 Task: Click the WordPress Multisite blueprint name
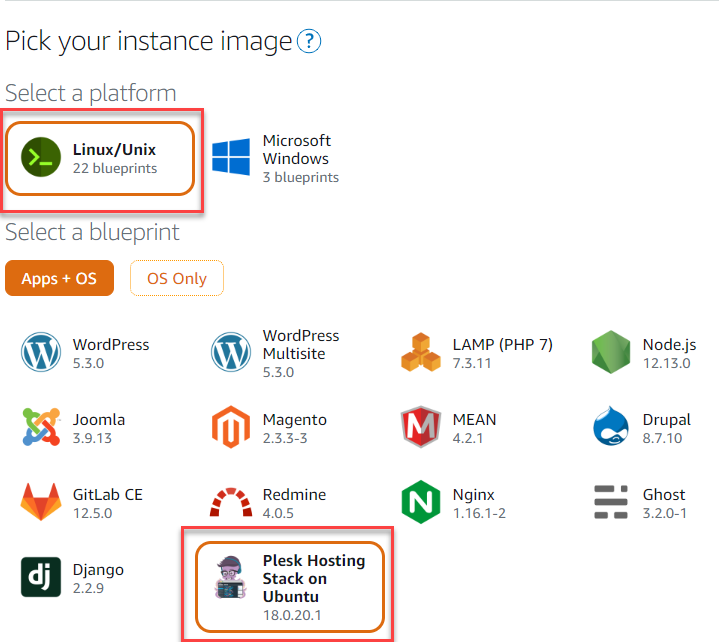(x=301, y=344)
